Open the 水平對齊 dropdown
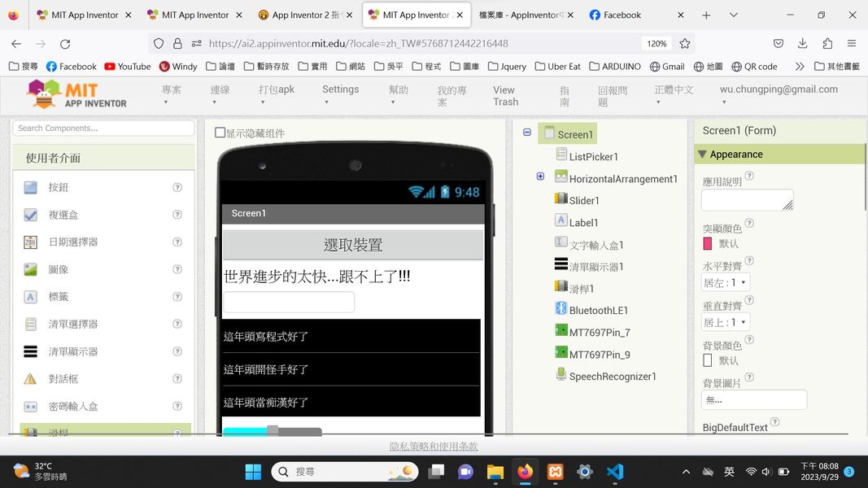Screen dimensions: 868x488 [x=724, y=282]
